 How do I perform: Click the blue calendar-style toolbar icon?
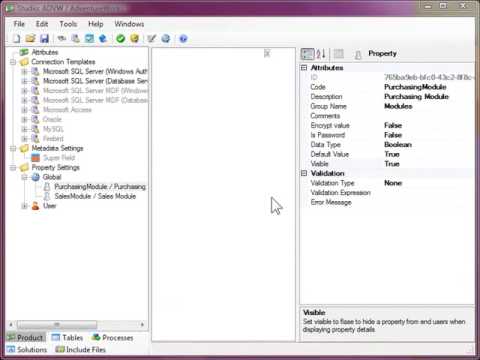pyautogui.click(x=89, y=39)
